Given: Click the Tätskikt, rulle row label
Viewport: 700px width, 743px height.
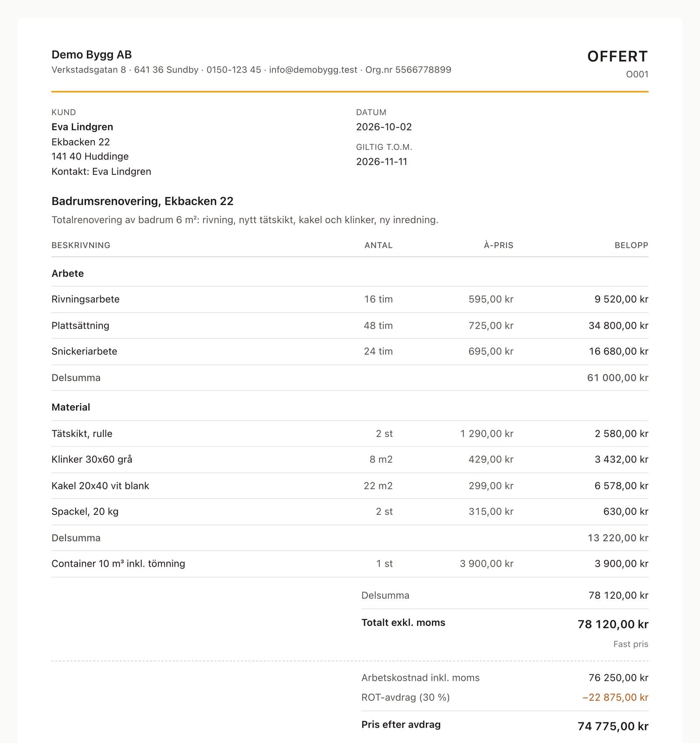Looking at the screenshot, I should pyautogui.click(x=82, y=433).
